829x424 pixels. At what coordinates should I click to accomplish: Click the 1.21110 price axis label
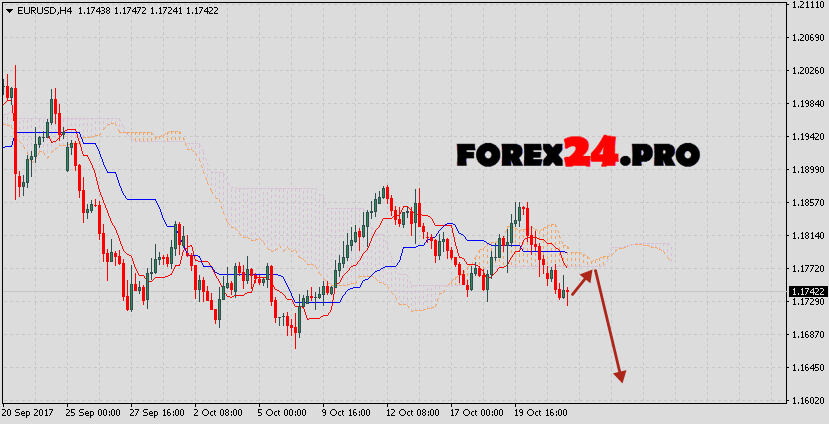[807, 5]
